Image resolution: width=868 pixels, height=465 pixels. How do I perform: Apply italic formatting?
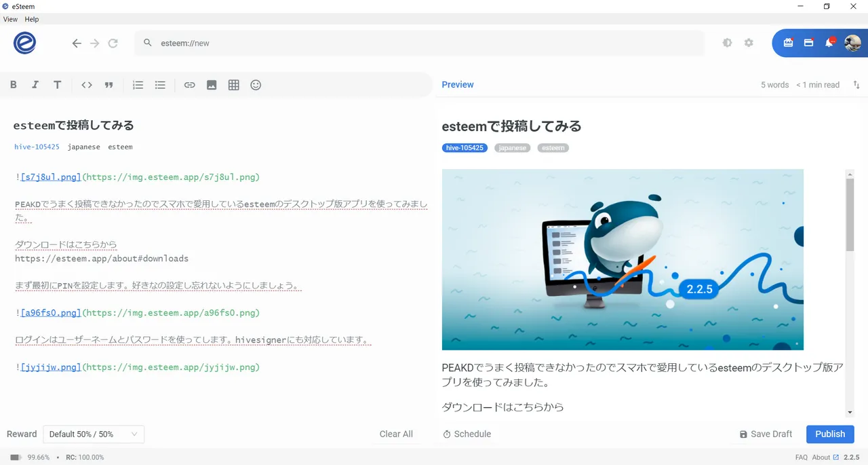[x=35, y=85]
